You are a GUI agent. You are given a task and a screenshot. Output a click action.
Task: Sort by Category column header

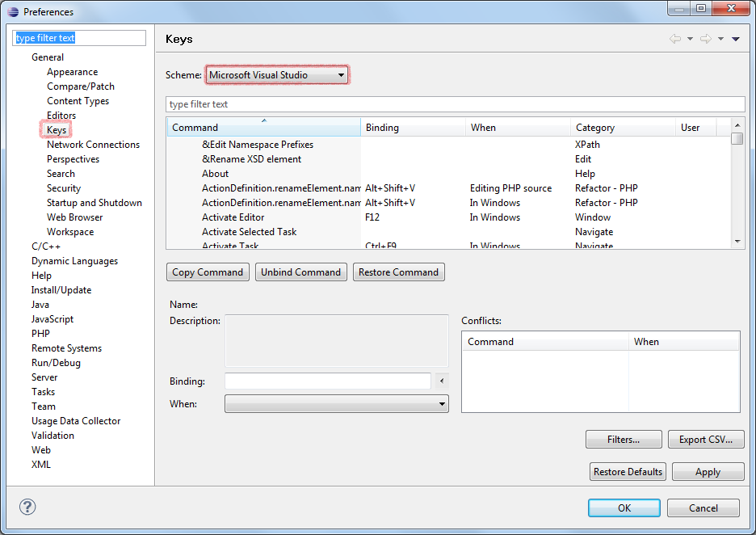pyautogui.click(x=622, y=128)
